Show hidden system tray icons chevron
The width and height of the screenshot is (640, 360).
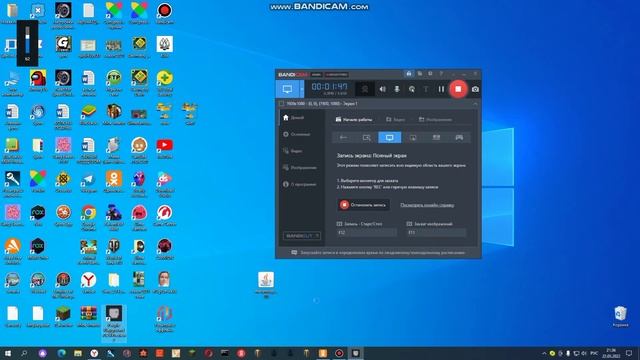click(544, 353)
